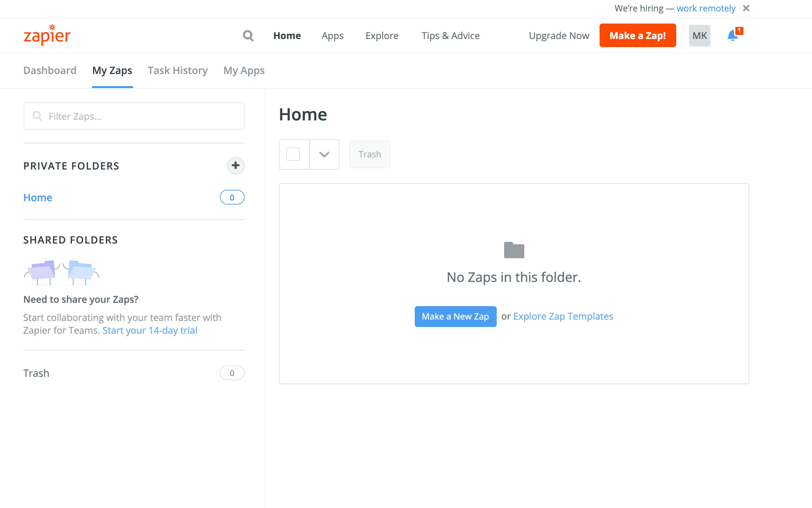This screenshot has width=812, height=508.
Task: Expand the selection dropdown chevron
Action: tap(324, 154)
